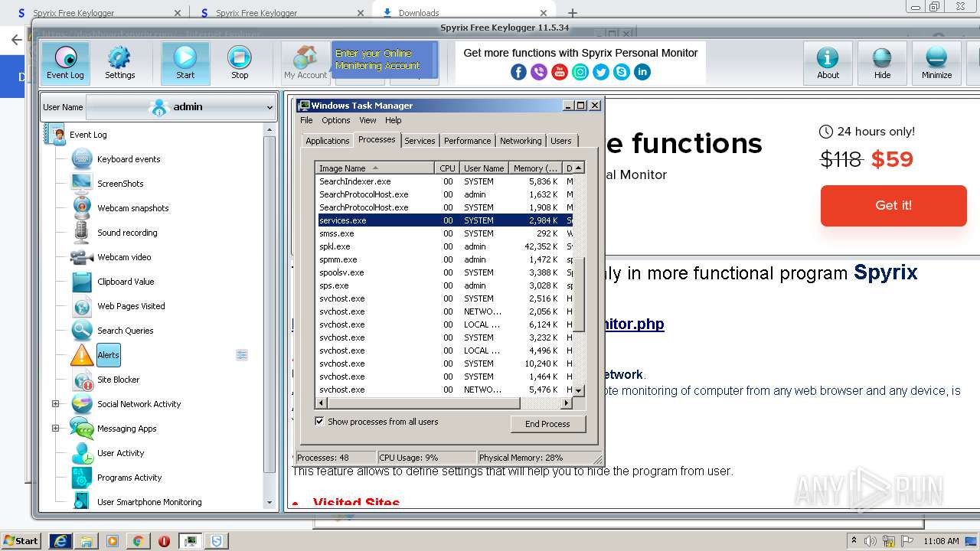Start monitoring with the Start icon
This screenshot has height=551, width=980.
(185, 63)
